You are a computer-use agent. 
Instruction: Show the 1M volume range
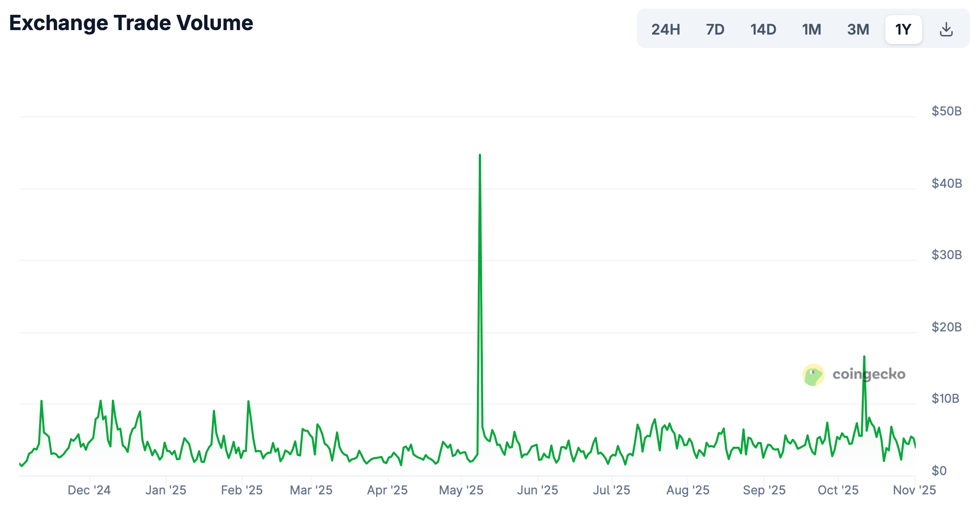pyautogui.click(x=812, y=30)
